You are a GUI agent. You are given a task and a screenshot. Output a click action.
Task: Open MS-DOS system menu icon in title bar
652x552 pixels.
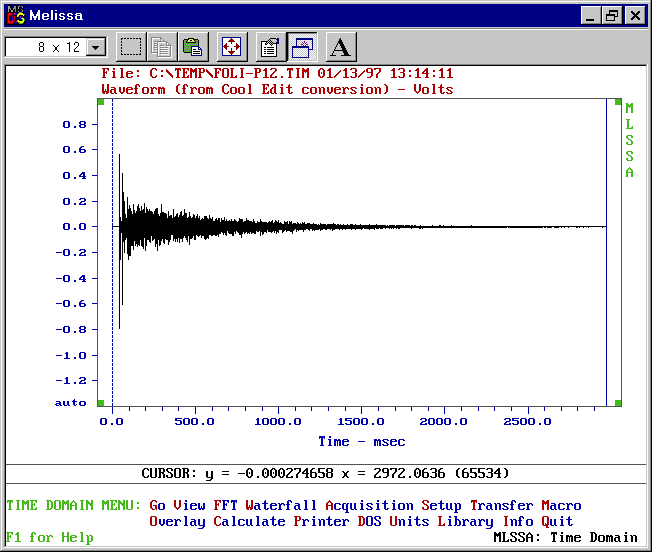coord(16,15)
